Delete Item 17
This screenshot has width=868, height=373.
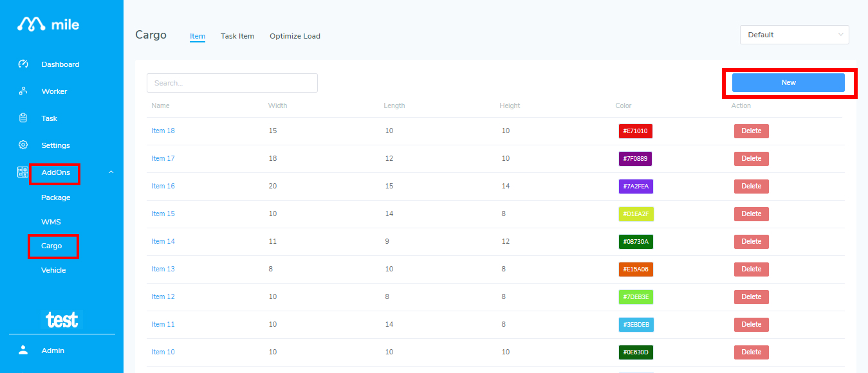point(752,159)
